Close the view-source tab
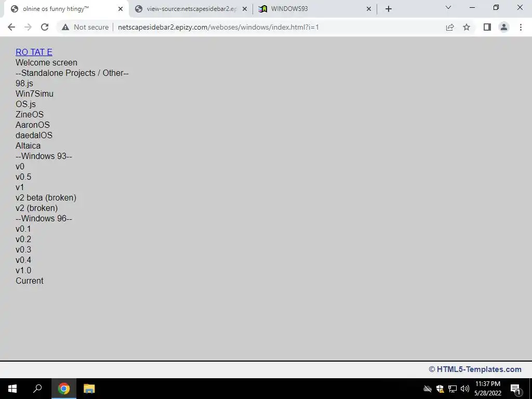This screenshot has width=532, height=399. 245,9
